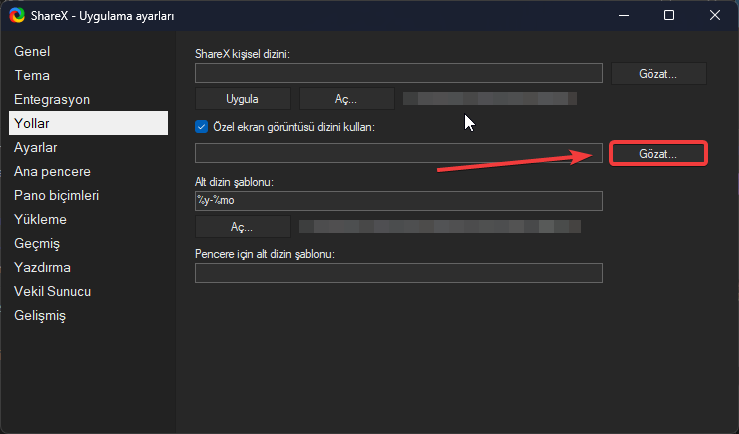Go to the Ana pencere tab
Screen dimensions: 739x434
click(x=88, y=172)
